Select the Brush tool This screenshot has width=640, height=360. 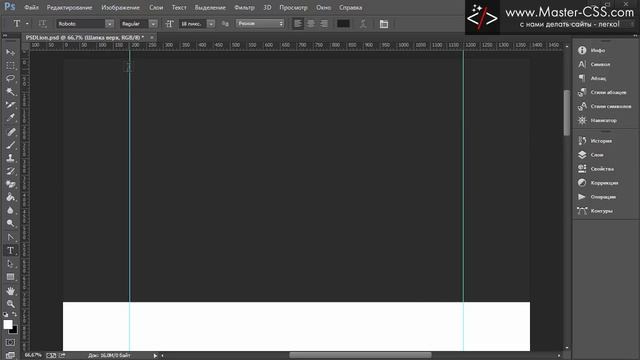(x=11, y=145)
